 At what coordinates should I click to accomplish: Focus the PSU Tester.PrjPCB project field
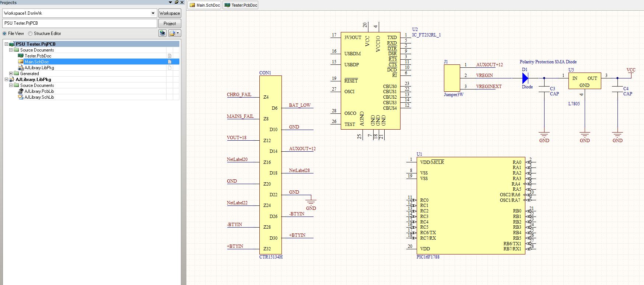[80, 23]
